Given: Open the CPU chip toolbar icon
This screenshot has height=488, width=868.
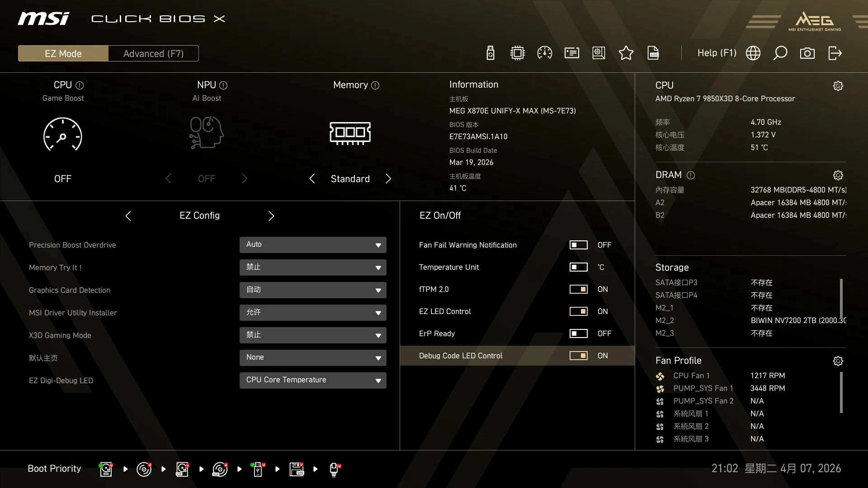Looking at the screenshot, I should tap(517, 53).
